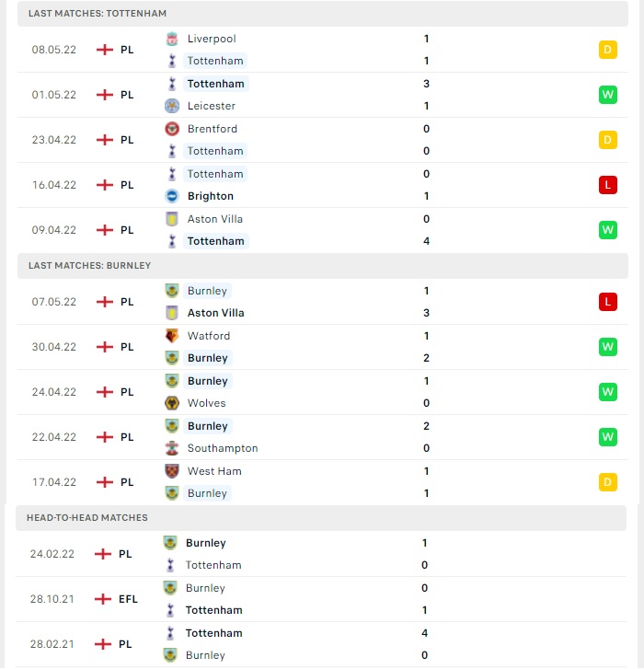
Task: Click the Liverpool club crest icon
Action: 172,39
